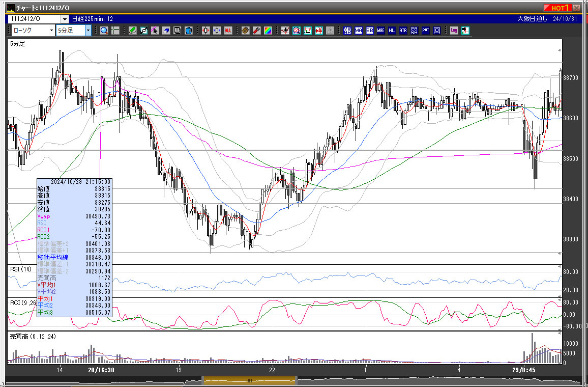Click the Vwap value 38490.73
Viewport: 588px width, 387px height.
click(x=98, y=216)
